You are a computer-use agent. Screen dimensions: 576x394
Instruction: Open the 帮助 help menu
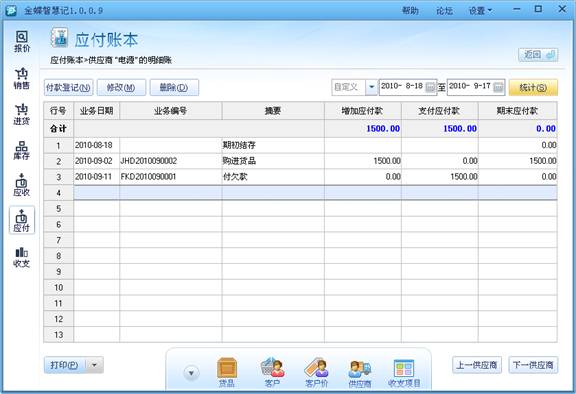(410, 11)
